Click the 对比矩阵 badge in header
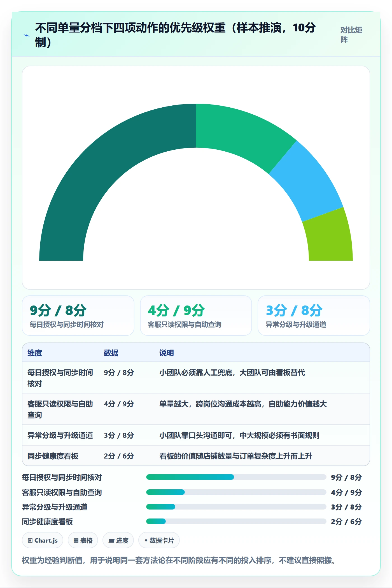 (351, 35)
